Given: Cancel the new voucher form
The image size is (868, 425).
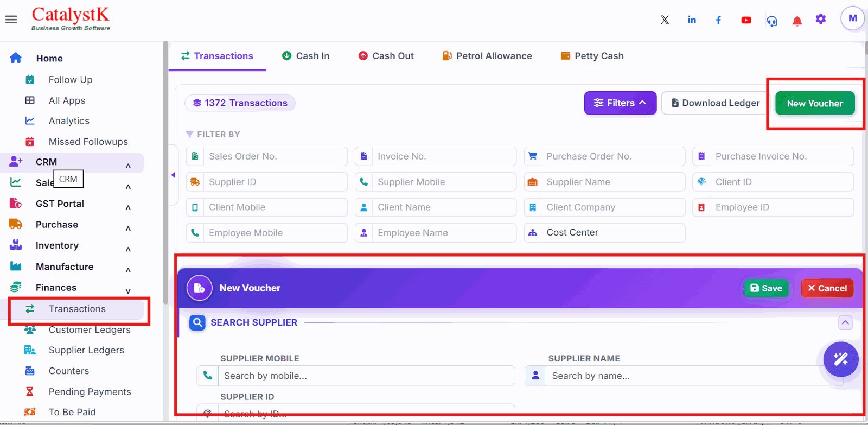Looking at the screenshot, I should click(827, 288).
